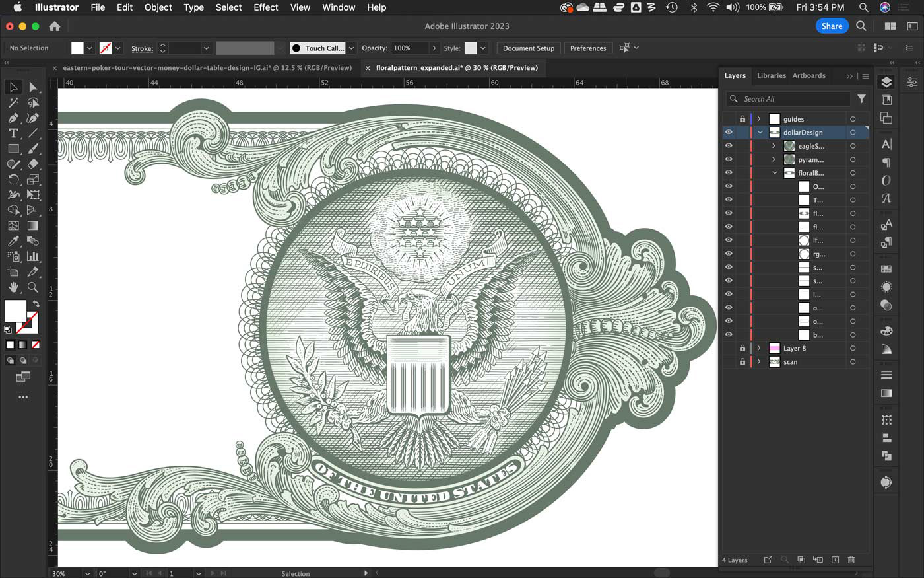The image size is (924, 578).
Task: Open the Effect menu
Action: [x=266, y=7]
